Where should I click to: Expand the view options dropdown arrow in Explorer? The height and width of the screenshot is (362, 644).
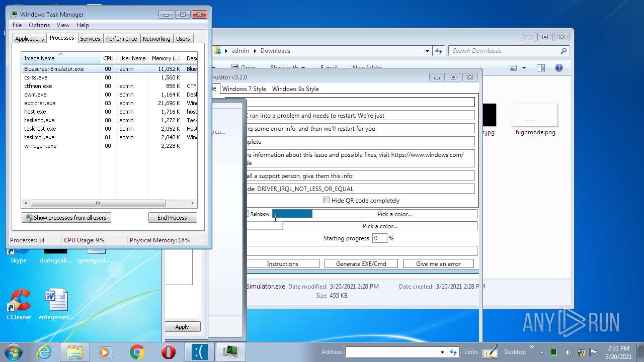(524, 68)
